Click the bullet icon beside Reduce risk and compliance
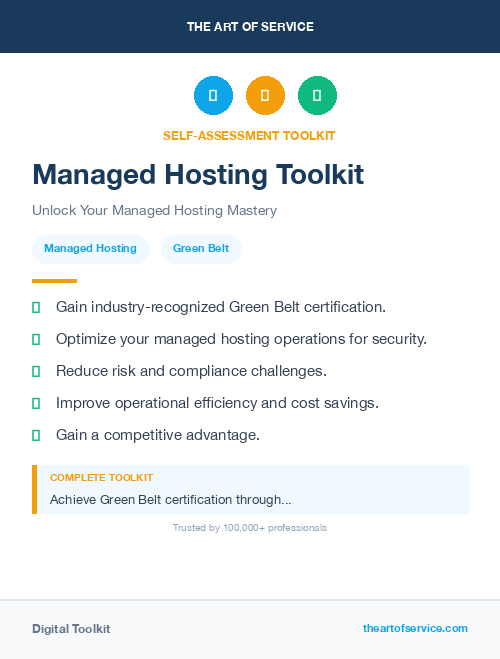This screenshot has width=500, height=659. [x=36, y=372]
